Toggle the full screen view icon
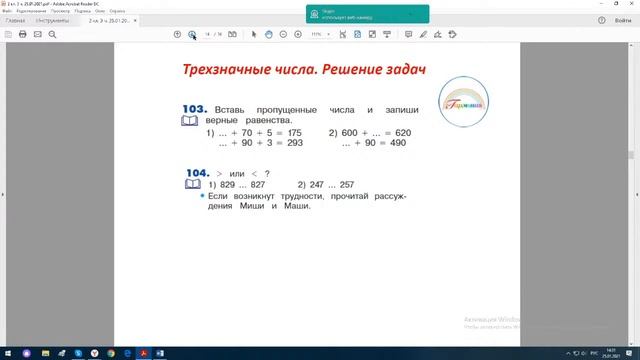The image size is (640, 360). [372, 34]
